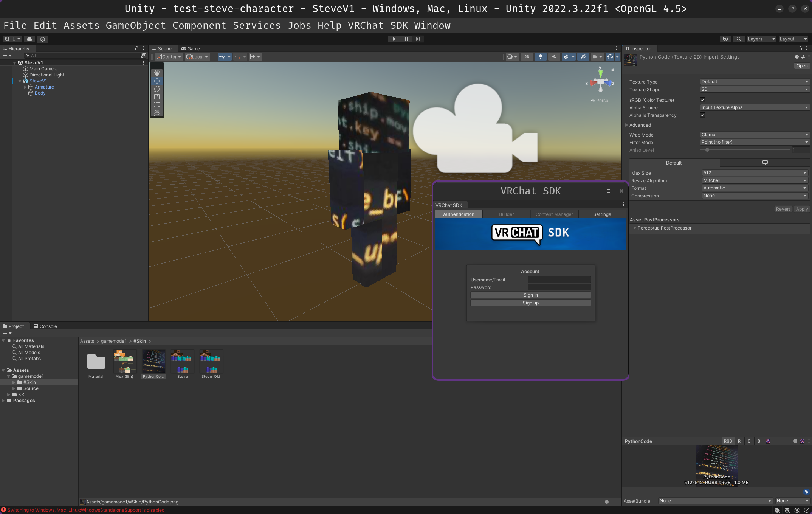Toggle scene lighting with the bulb icon
The width and height of the screenshot is (812, 514).
(541, 57)
